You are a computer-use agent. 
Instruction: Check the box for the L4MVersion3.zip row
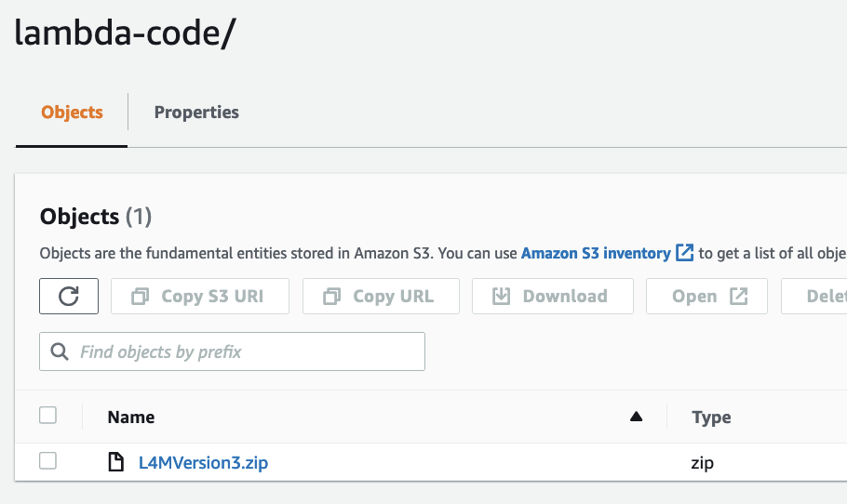click(x=48, y=461)
